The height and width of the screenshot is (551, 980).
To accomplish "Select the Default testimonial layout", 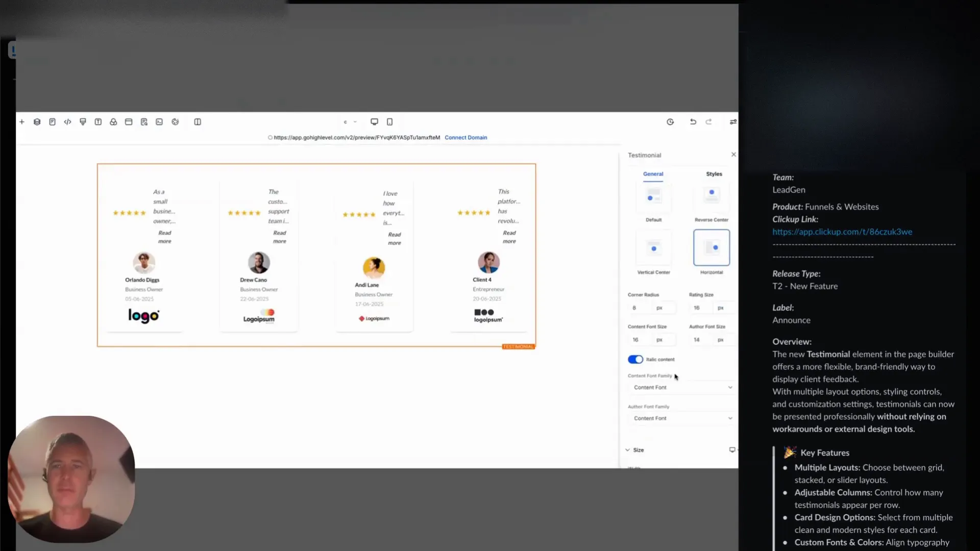I will click(x=653, y=199).
